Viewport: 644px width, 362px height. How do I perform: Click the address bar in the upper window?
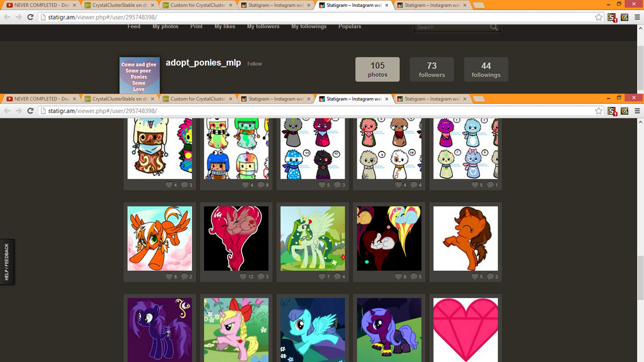click(x=316, y=17)
